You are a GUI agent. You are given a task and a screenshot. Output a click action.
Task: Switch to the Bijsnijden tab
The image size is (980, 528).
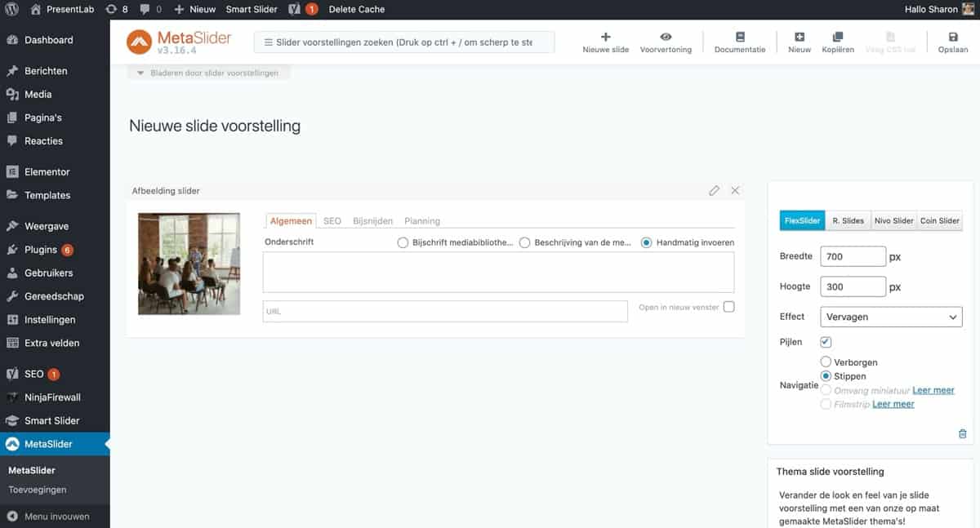[372, 220]
